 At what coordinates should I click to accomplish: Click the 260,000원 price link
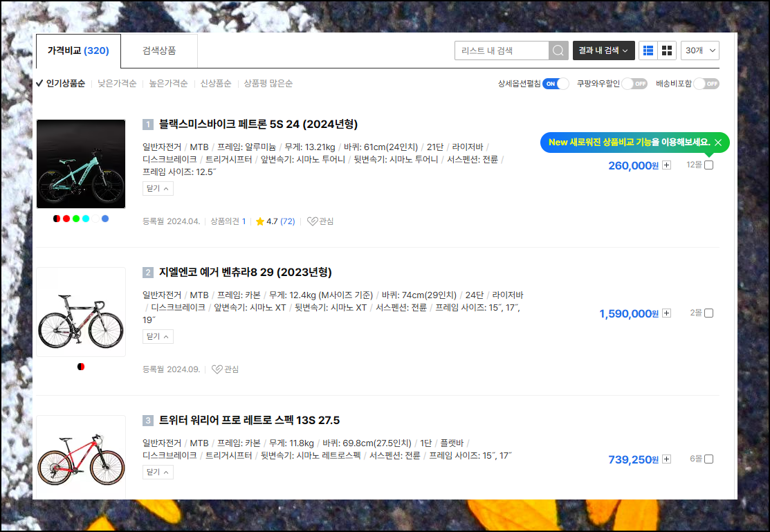(633, 165)
